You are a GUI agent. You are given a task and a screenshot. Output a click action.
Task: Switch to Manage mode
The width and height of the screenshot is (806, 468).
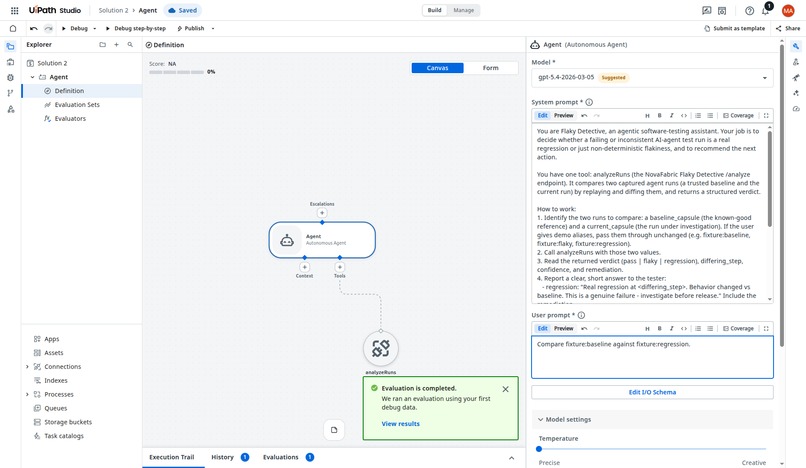tap(463, 10)
